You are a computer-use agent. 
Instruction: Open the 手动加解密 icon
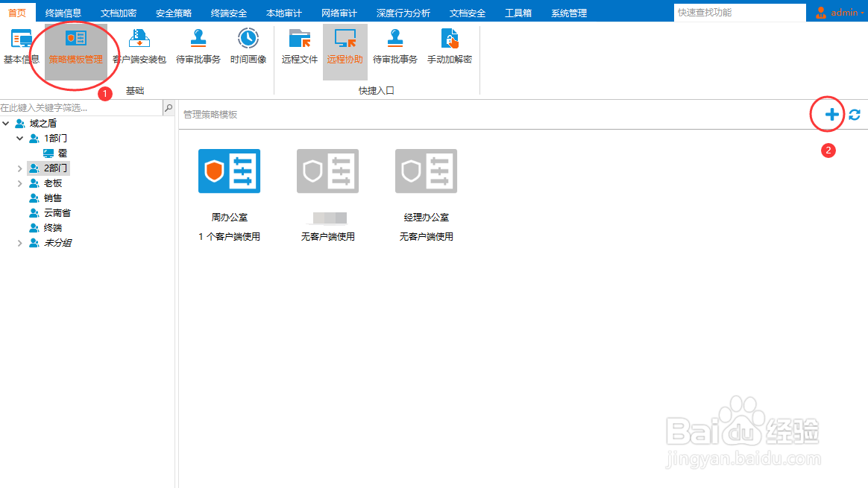point(450,47)
